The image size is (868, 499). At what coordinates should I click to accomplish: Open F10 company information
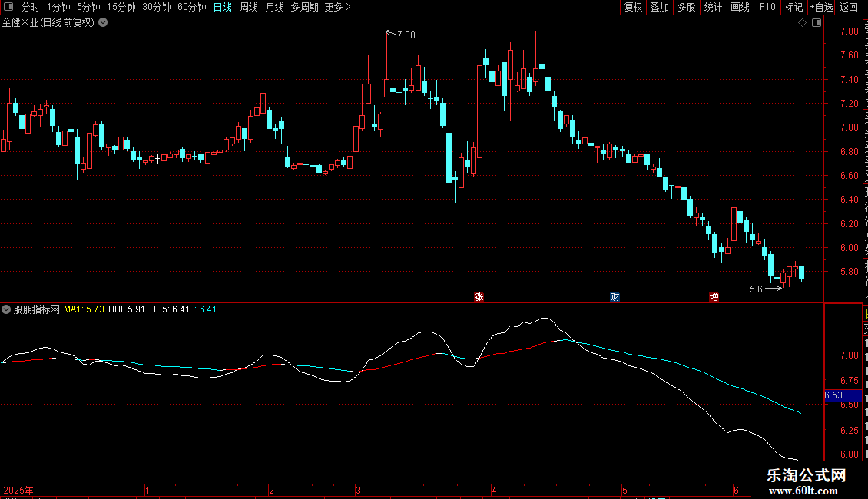point(767,7)
